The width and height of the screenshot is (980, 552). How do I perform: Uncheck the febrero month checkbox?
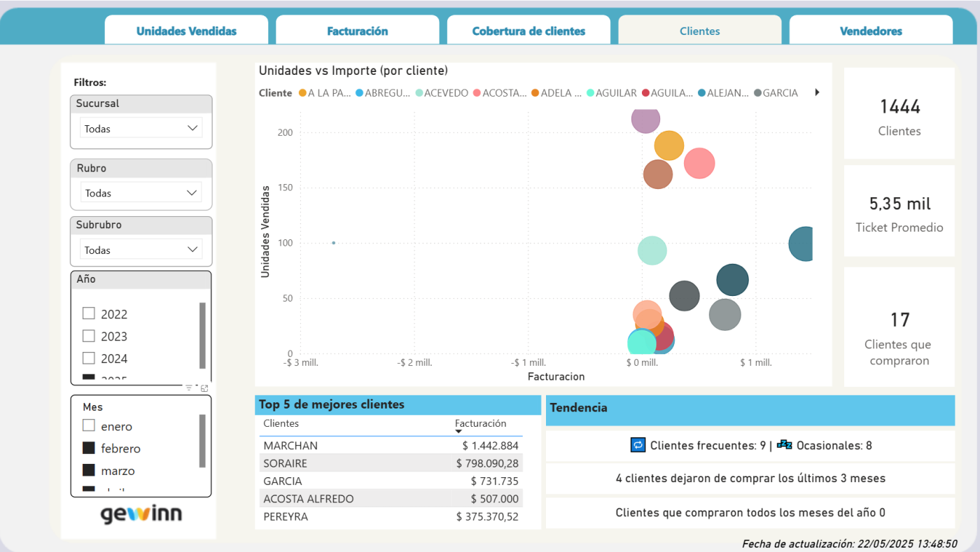point(89,448)
